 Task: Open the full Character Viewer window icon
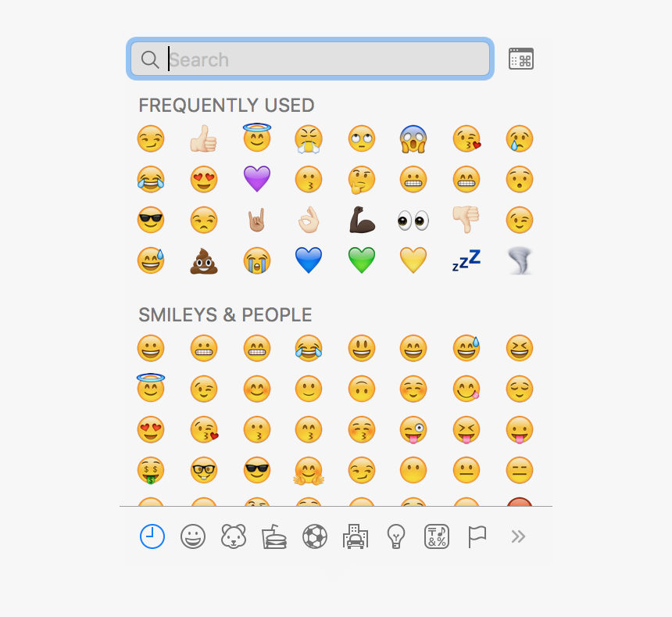tap(520, 59)
